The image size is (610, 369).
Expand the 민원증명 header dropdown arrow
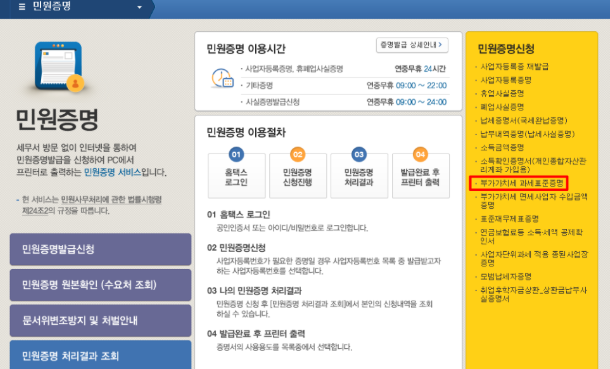click(139, 7)
